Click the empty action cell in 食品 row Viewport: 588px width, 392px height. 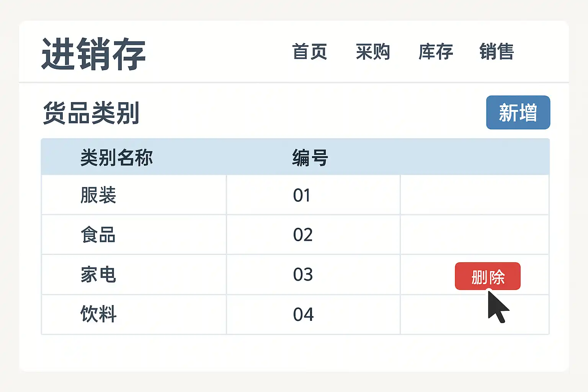tap(474, 235)
